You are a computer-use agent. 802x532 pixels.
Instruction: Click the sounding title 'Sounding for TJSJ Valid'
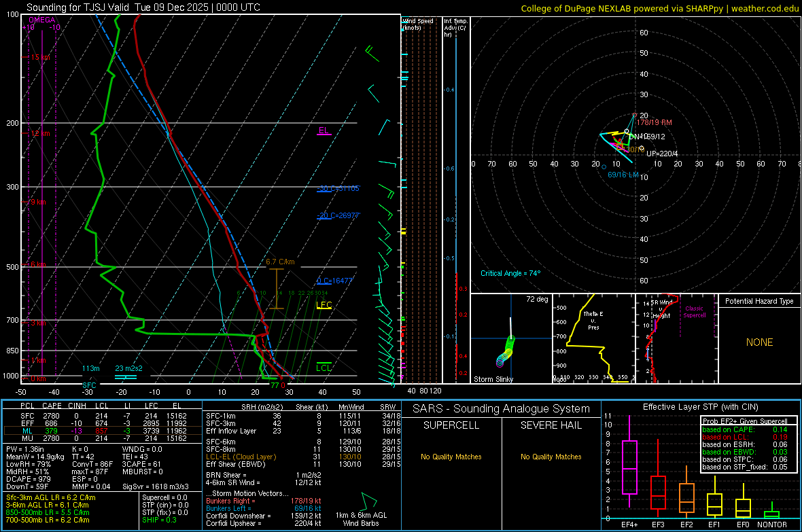coord(77,7)
